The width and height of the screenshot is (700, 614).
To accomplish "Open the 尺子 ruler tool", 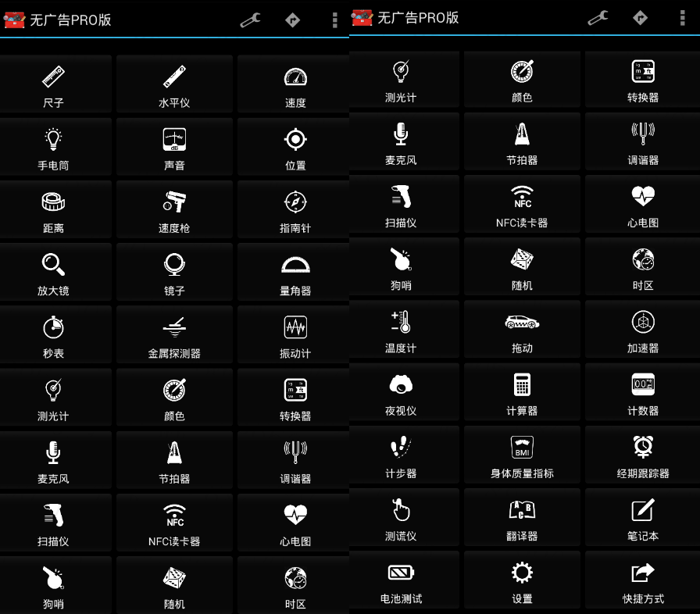I will pos(54,84).
